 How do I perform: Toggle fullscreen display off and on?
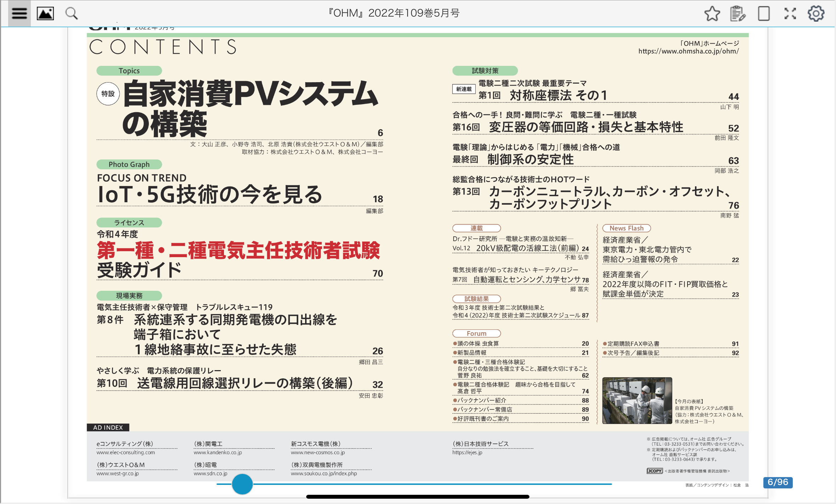point(790,14)
